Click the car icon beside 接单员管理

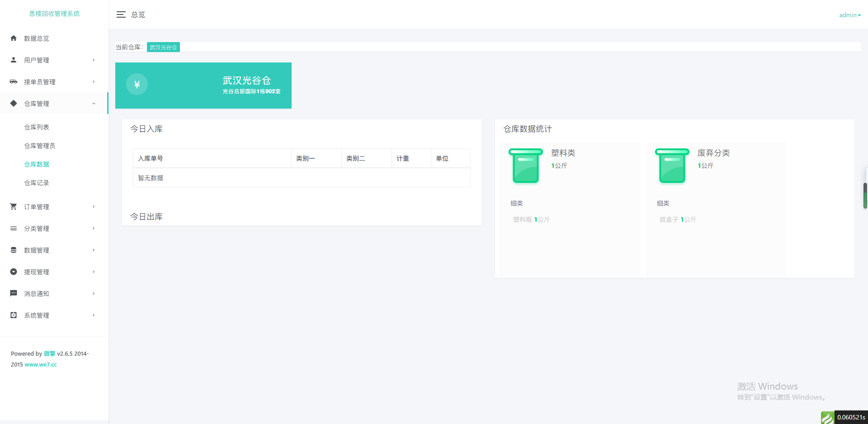[x=14, y=81]
